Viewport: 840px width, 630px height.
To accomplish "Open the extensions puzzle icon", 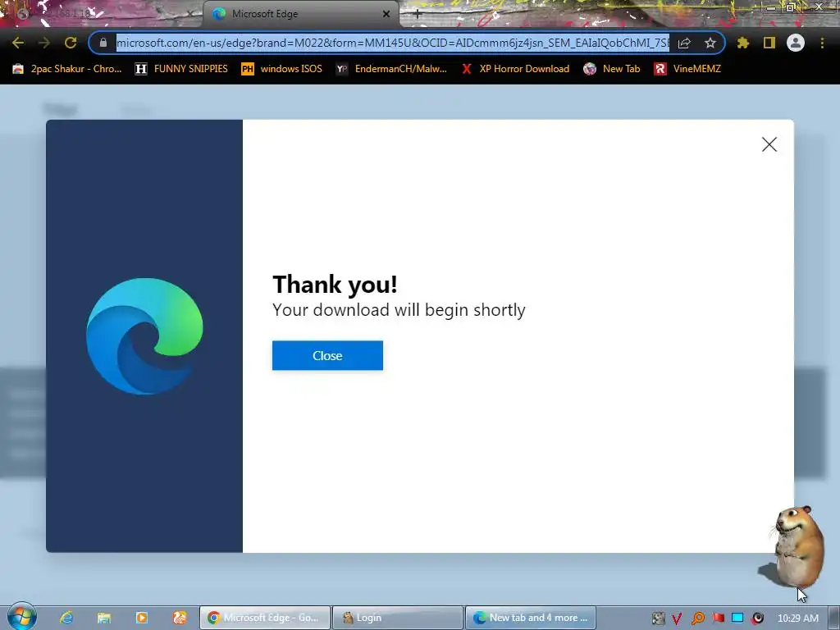I will pos(743,43).
